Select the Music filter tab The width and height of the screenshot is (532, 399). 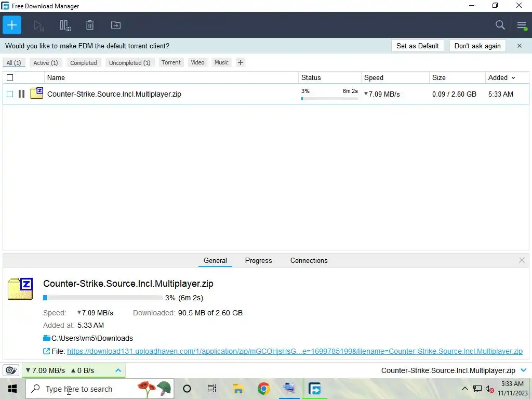[x=221, y=62]
